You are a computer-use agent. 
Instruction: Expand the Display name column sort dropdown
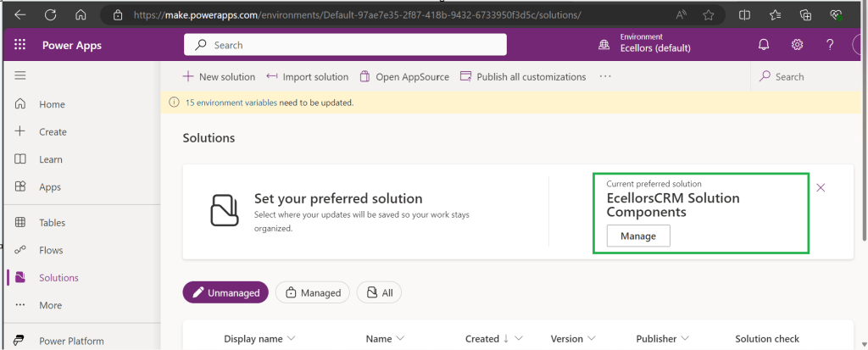point(292,339)
